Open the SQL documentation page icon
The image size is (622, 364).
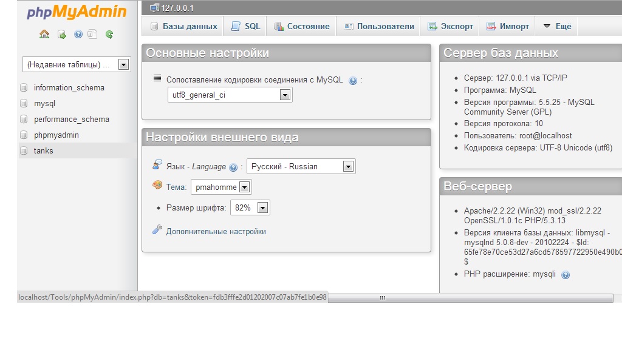click(92, 35)
